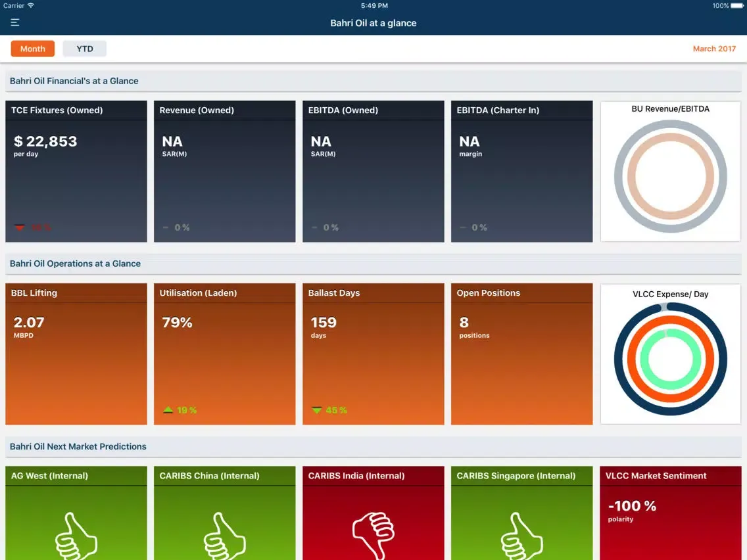Click the down arrow on Ballast Days
The image size is (747, 560).
coord(317,410)
